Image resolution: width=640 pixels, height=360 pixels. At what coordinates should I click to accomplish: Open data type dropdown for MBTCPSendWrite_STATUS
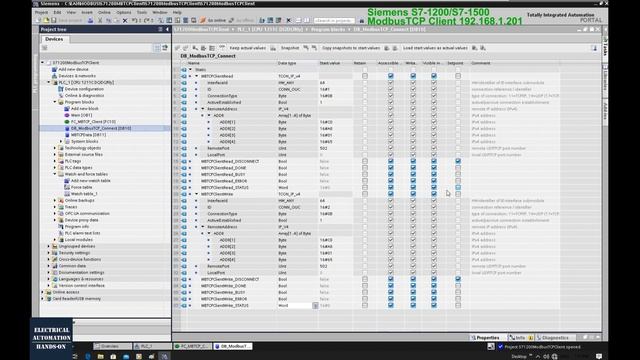315,305
